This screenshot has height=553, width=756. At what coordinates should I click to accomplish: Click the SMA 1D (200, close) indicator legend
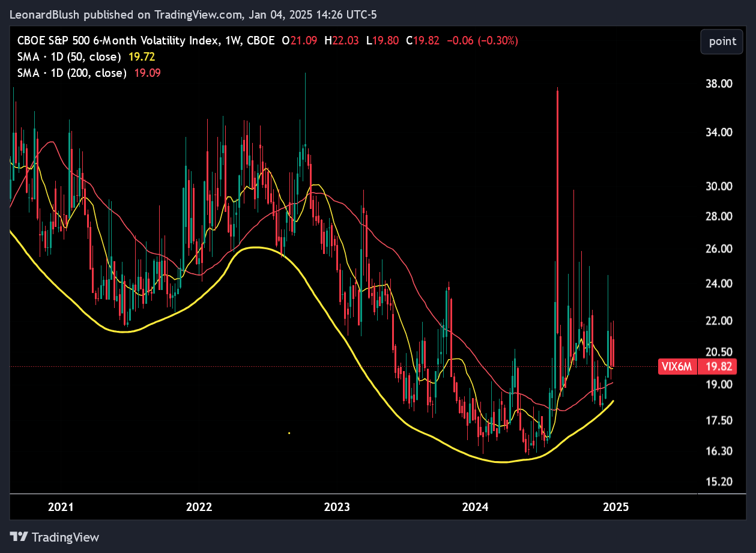point(71,73)
